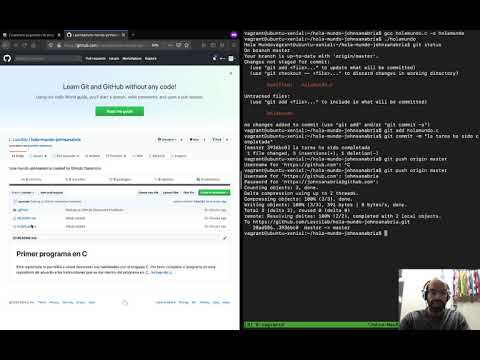
Task: Open the plus create-new dropdown in GitHub header
Action: click(x=222, y=59)
